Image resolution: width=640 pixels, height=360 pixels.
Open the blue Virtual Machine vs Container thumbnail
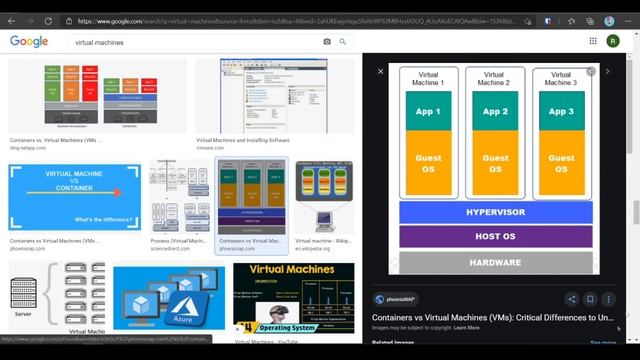(75, 198)
